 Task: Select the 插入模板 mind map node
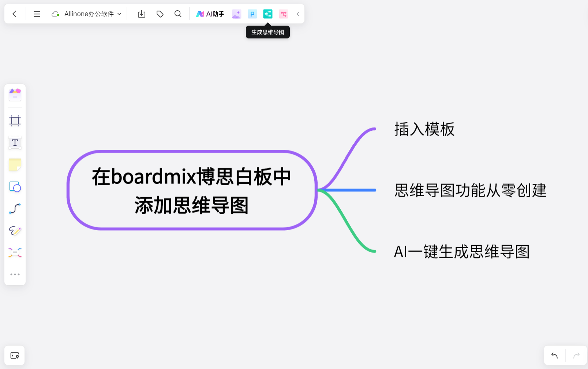424,130
